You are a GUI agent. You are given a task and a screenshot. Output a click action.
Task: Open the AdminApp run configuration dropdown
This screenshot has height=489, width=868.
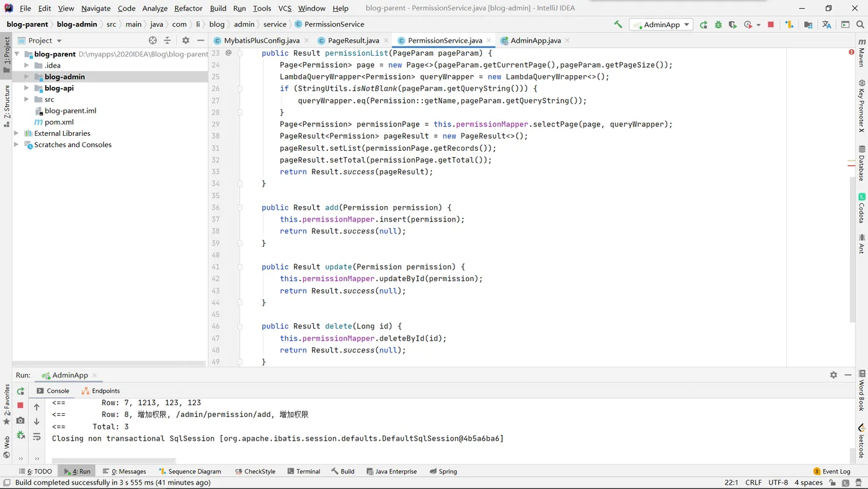pos(661,25)
